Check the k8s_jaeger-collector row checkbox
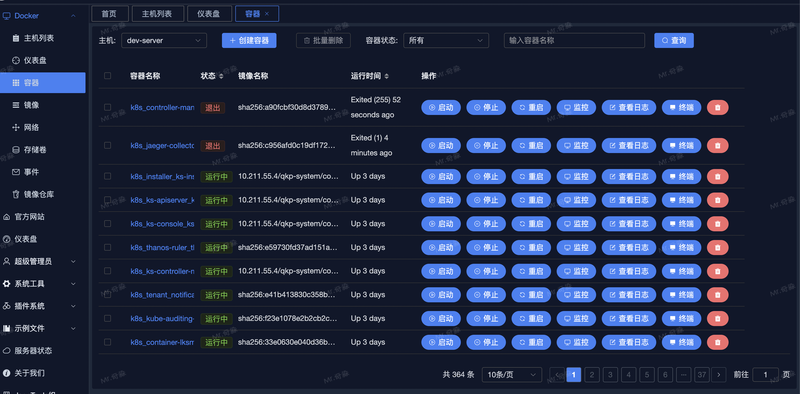The height and width of the screenshot is (394, 800). (x=108, y=145)
